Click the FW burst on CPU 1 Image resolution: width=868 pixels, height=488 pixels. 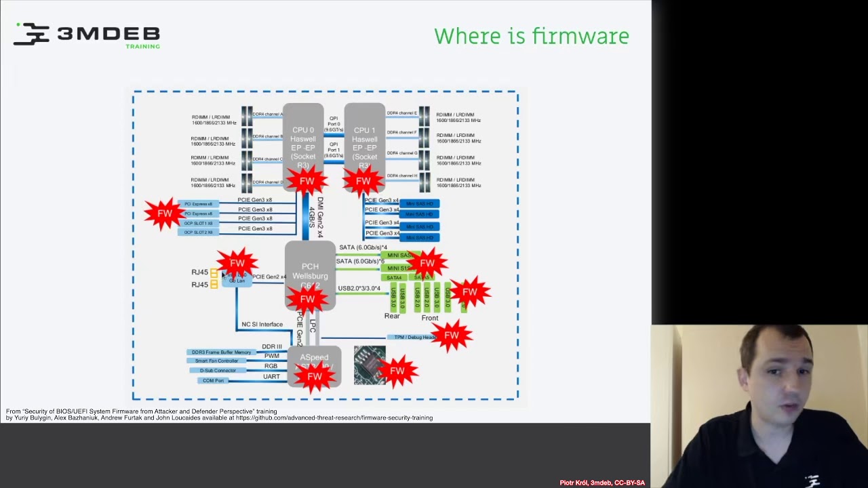(x=363, y=181)
